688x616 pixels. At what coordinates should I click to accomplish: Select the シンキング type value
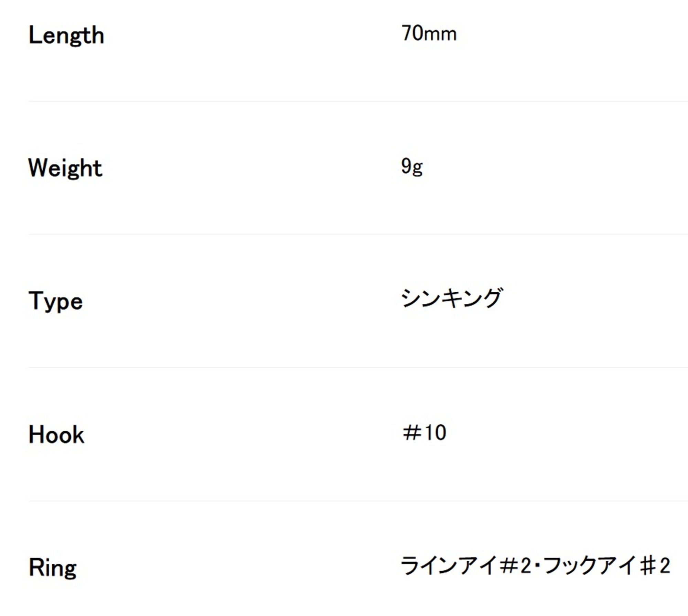coord(451,298)
